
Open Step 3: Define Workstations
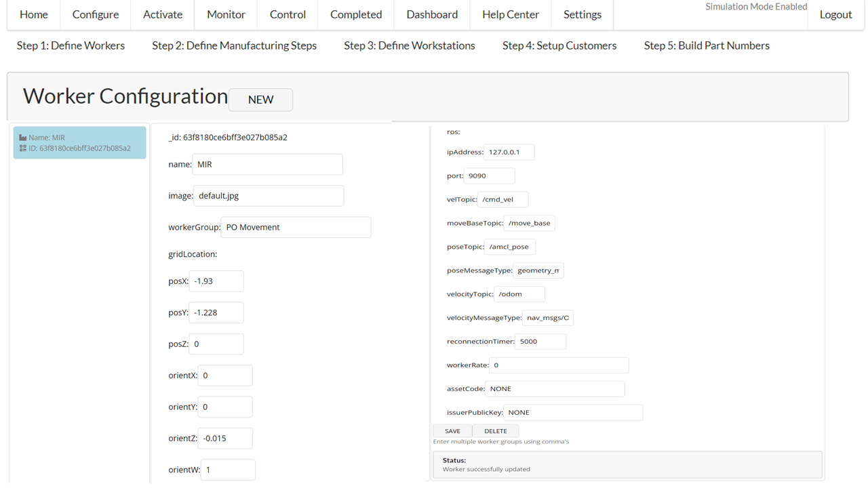pos(410,45)
